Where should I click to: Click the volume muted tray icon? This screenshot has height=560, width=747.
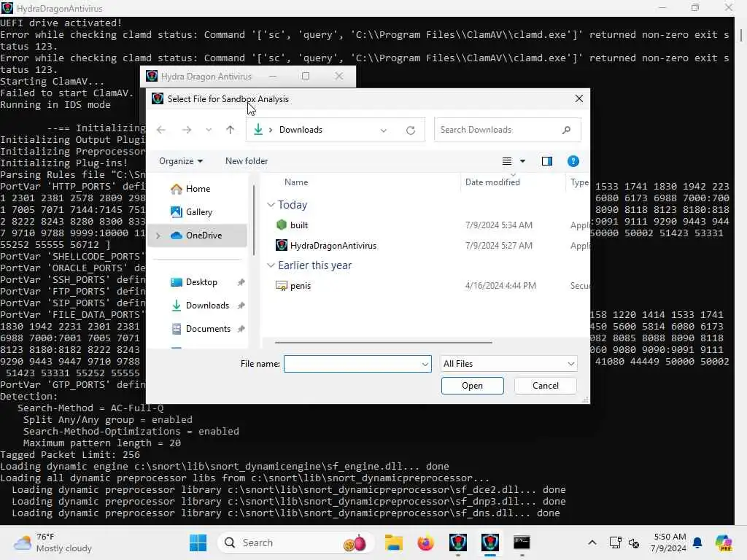(x=634, y=542)
